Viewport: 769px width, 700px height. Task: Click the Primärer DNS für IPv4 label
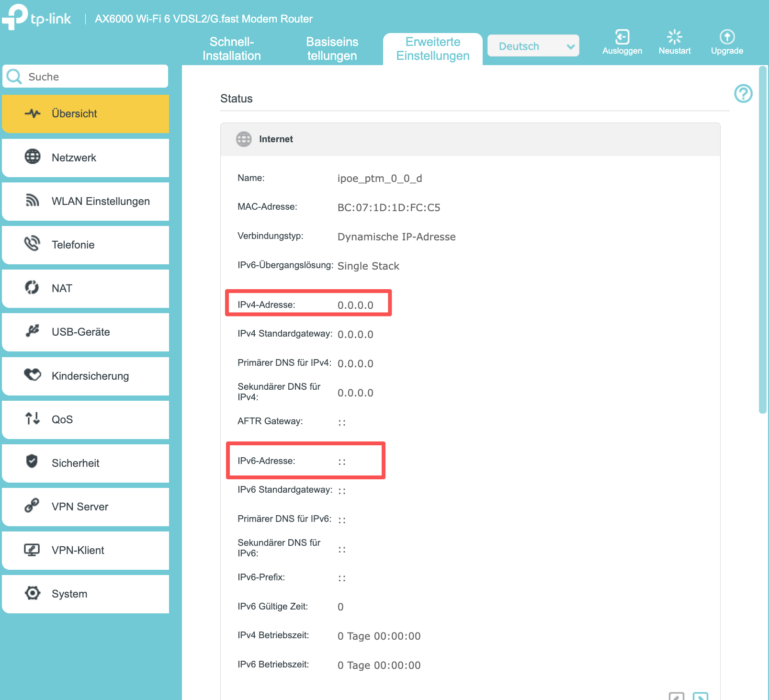(284, 363)
